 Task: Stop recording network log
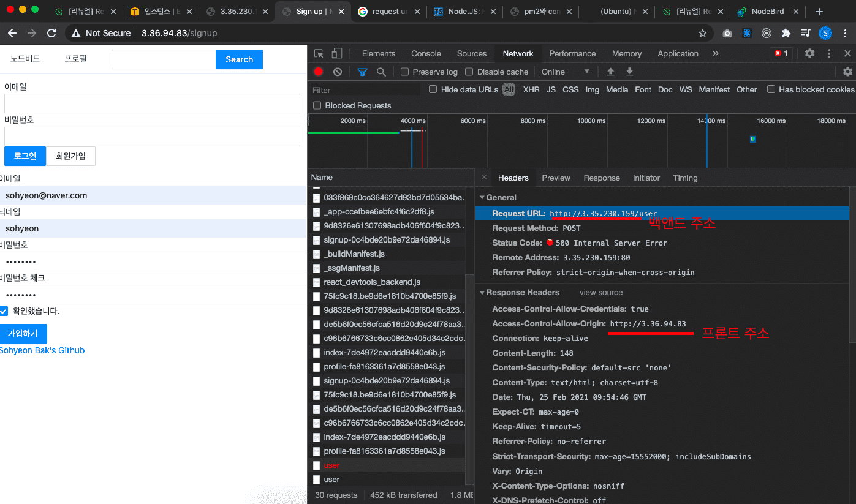318,72
